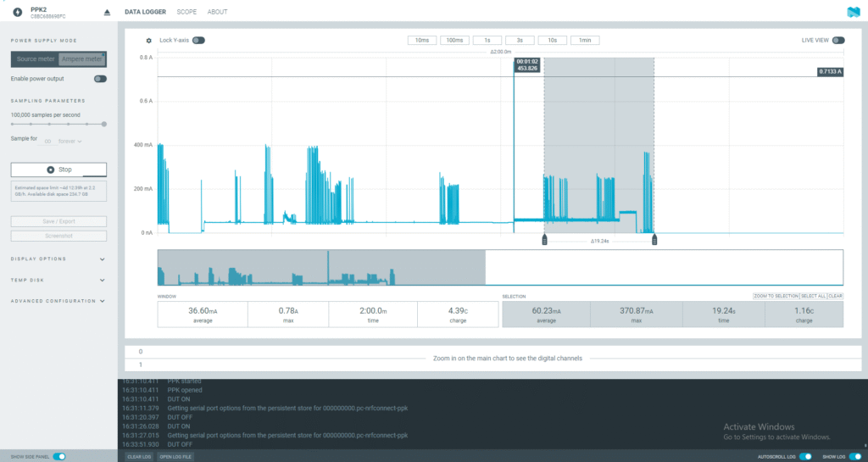The height and width of the screenshot is (462, 868).
Task: Switch to the Scope tab
Action: pyautogui.click(x=186, y=13)
